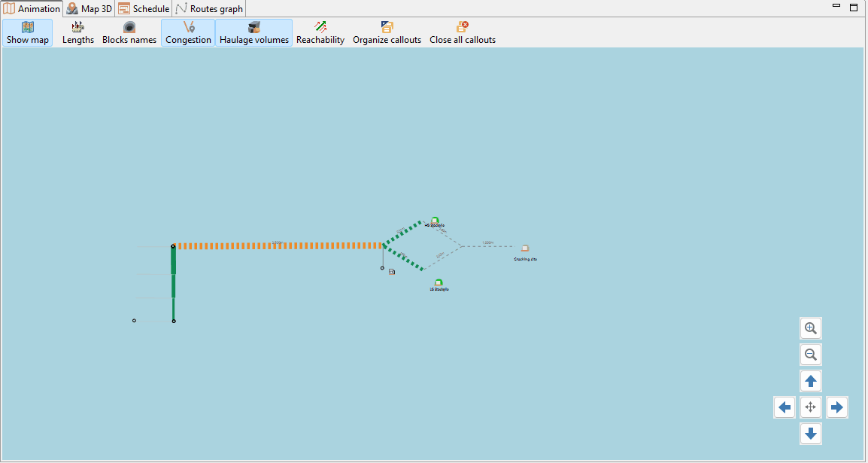Click the dashed green road toward LG Stockpile
Image resolution: width=868 pixels, height=463 pixels.
click(x=402, y=258)
